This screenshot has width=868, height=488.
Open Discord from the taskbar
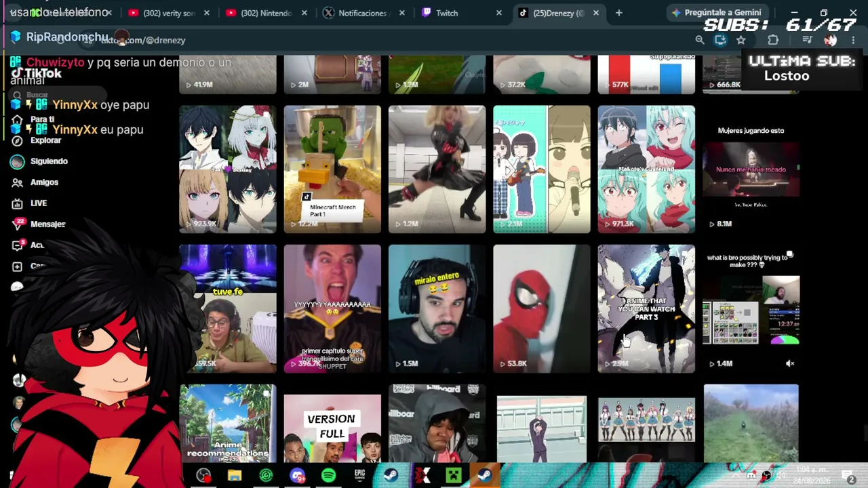pyautogui.click(x=297, y=476)
